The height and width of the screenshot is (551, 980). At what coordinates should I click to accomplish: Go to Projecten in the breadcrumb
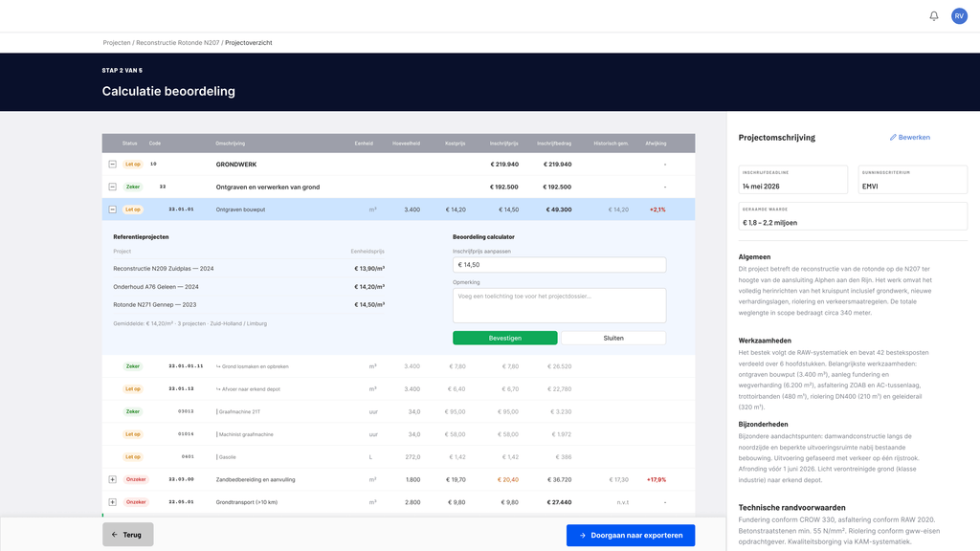point(116,42)
